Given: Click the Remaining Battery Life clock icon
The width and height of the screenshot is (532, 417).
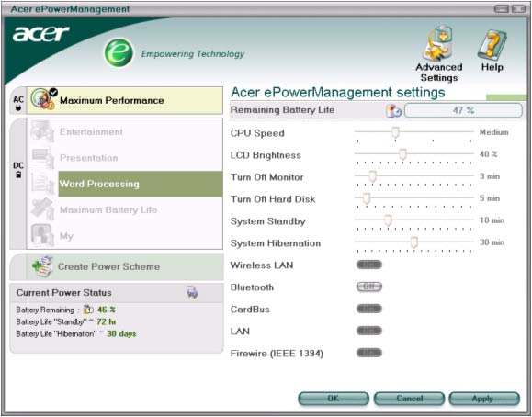Looking at the screenshot, I should tap(393, 110).
